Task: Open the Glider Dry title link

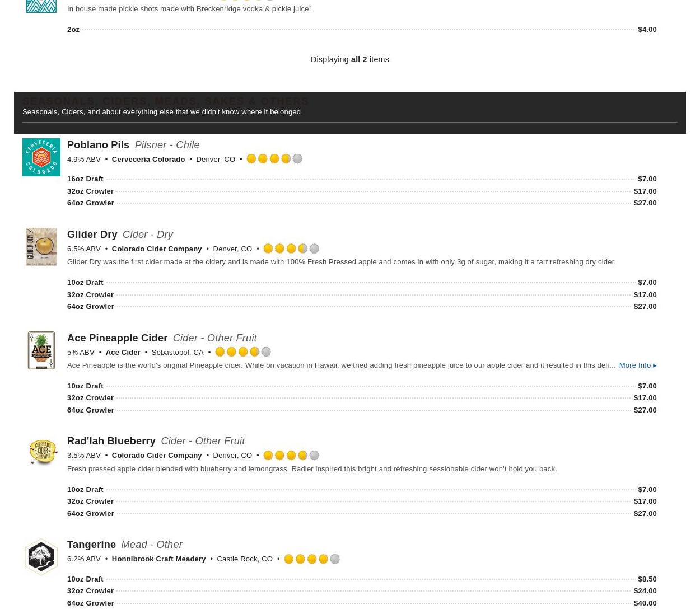Action: pos(92,234)
